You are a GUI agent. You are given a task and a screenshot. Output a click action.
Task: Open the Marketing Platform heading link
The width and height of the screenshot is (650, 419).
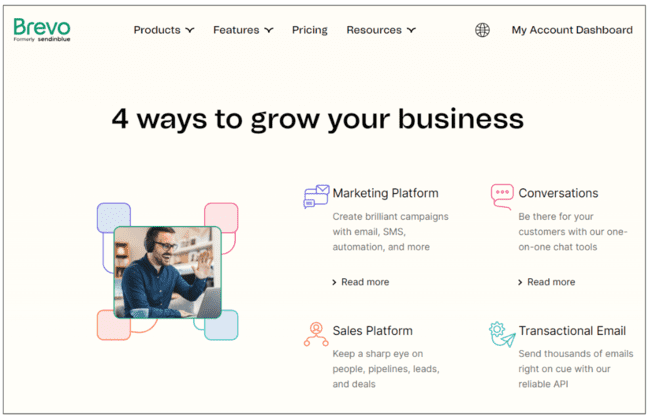tap(385, 193)
